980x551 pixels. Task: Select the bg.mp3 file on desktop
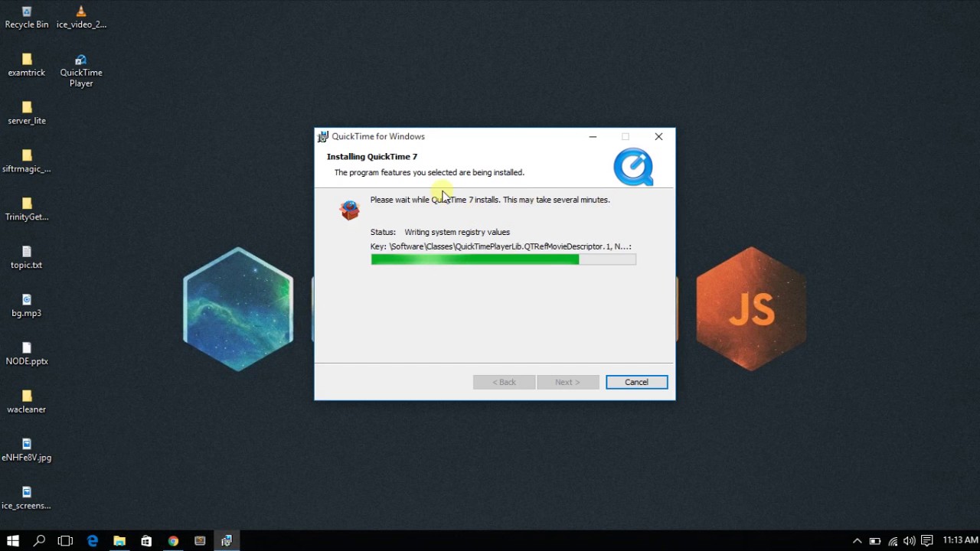coord(27,307)
